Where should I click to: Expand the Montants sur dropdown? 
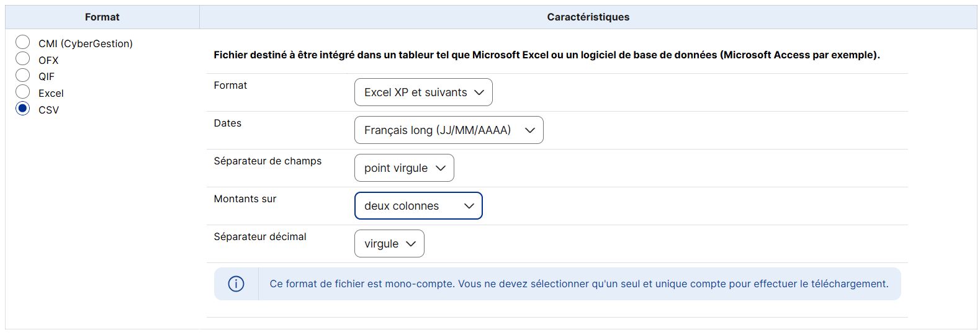[x=418, y=206]
